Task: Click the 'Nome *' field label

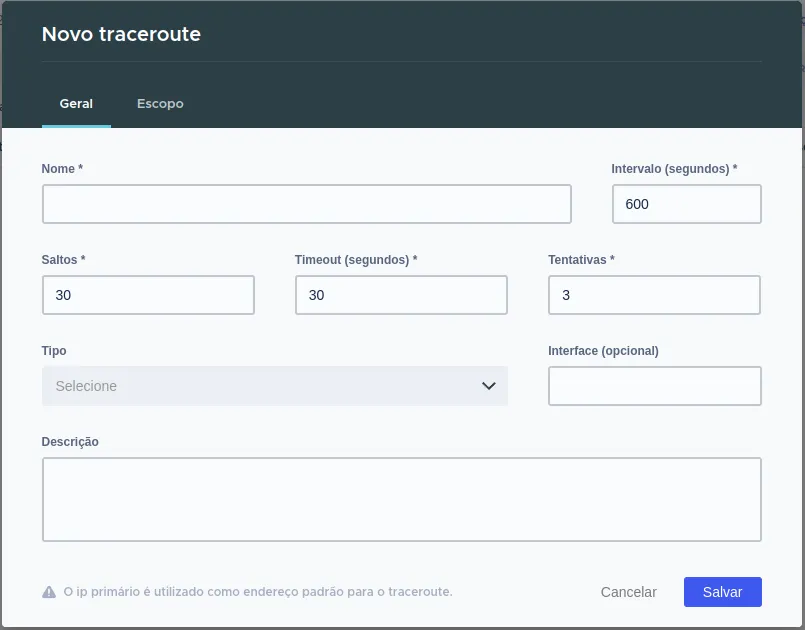Action: coord(62,169)
